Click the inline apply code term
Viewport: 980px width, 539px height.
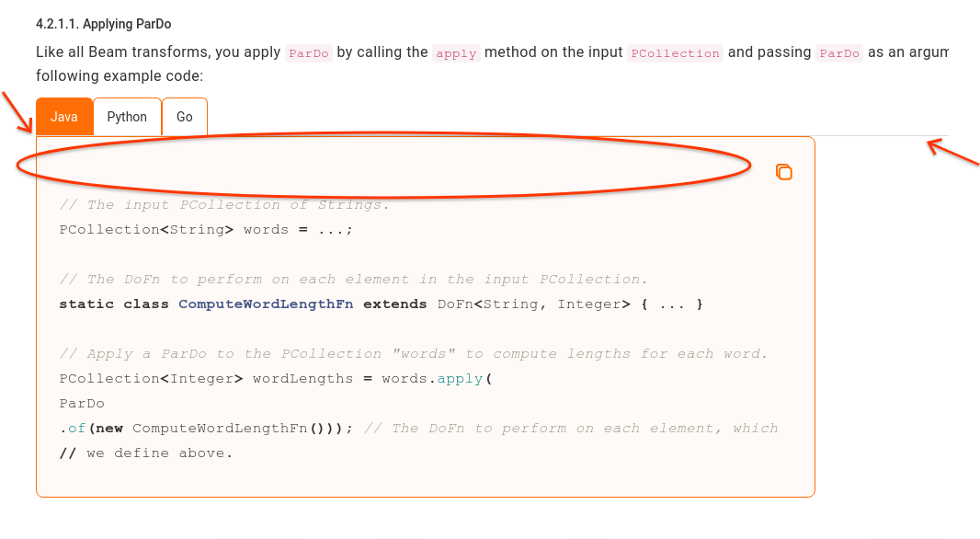[x=456, y=53]
